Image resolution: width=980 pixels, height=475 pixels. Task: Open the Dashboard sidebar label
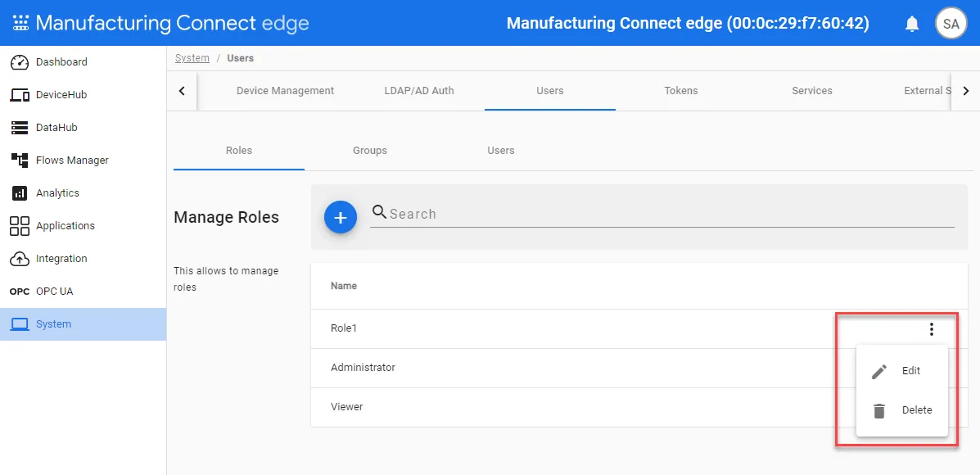(61, 62)
